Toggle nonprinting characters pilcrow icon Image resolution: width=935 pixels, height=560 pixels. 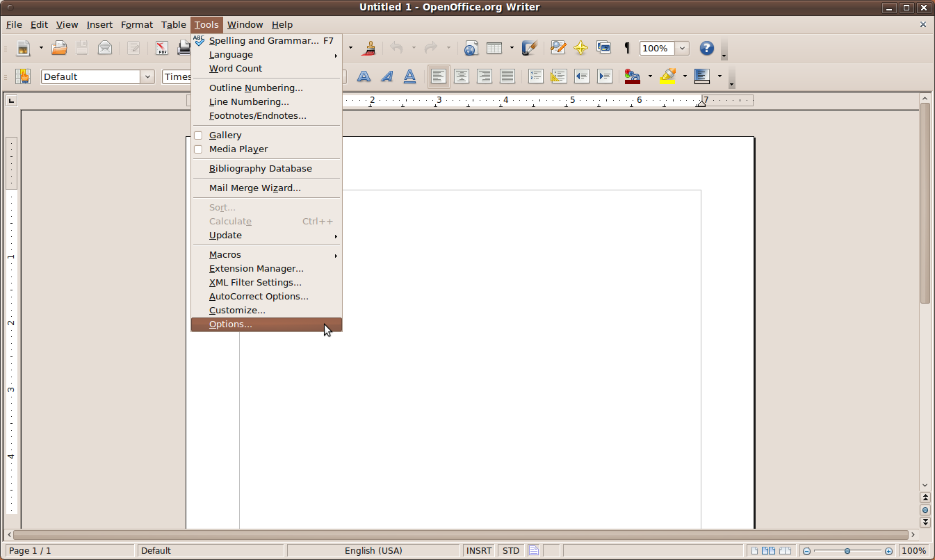click(627, 48)
